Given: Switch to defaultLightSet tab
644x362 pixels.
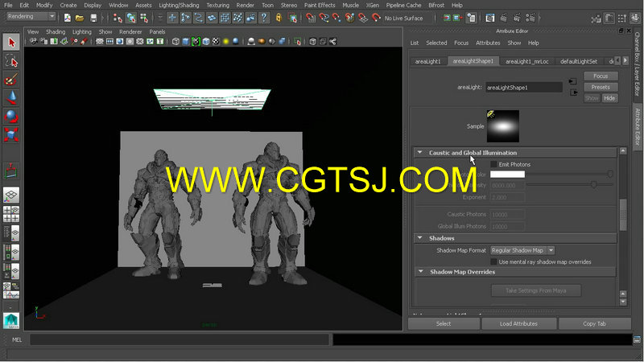Looking at the screenshot, I should (x=578, y=61).
